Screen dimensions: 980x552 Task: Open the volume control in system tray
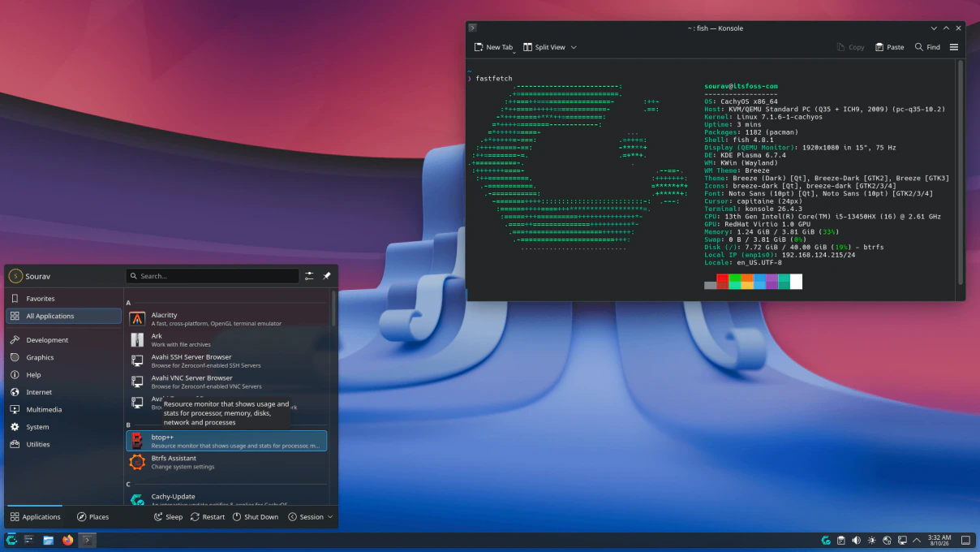click(x=856, y=540)
